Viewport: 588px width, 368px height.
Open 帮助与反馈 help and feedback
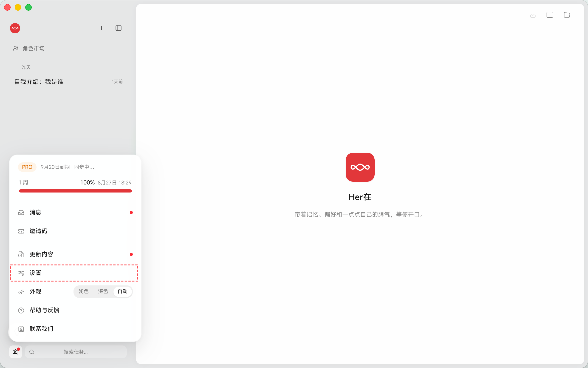(75, 310)
